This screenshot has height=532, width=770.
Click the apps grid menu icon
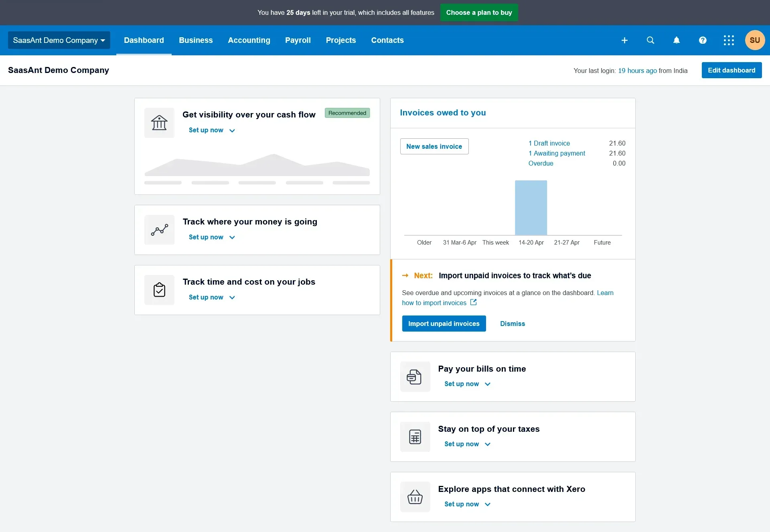click(729, 40)
